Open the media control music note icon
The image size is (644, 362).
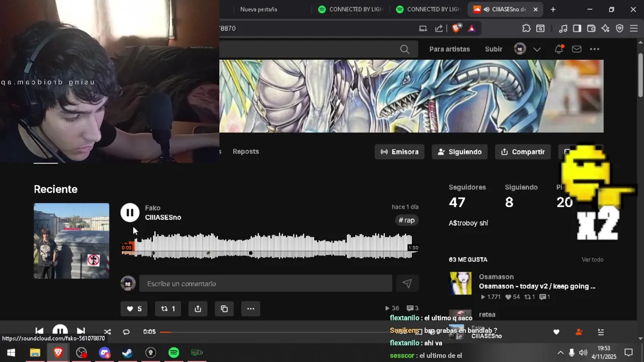point(563,28)
